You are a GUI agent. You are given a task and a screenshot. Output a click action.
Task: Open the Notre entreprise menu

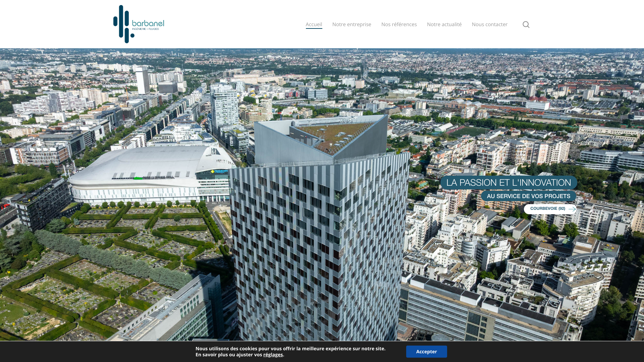352,24
